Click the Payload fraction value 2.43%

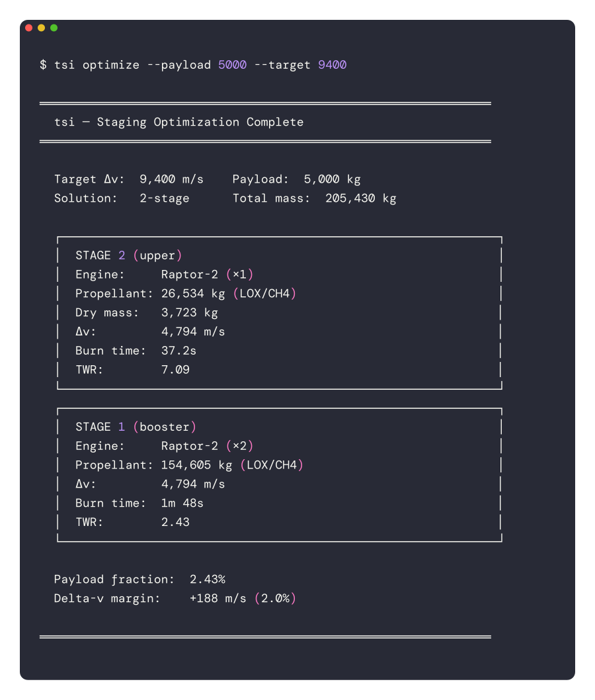(x=207, y=580)
